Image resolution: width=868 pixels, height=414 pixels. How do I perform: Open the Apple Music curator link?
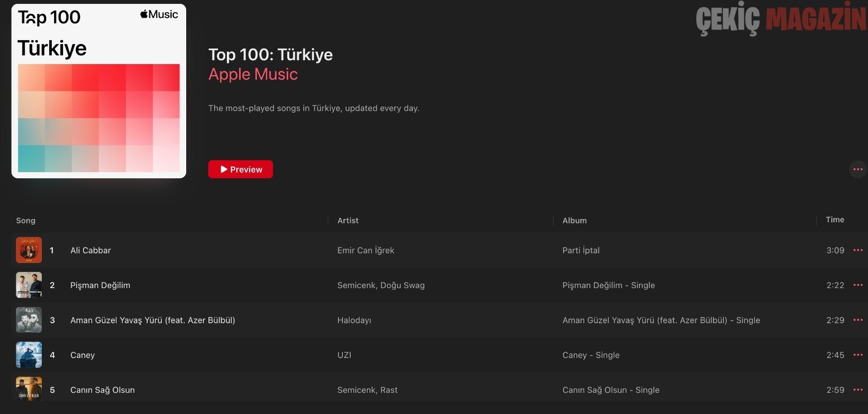pyautogui.click(x=253, y=74)
